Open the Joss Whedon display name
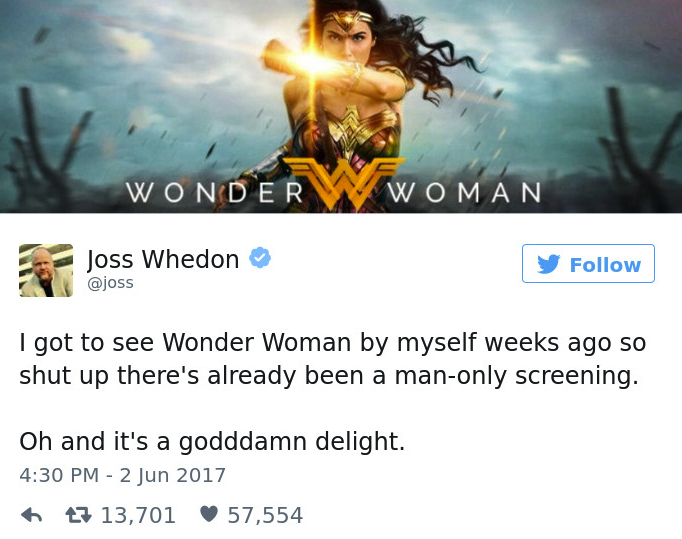This screenshot has width=682, height=539. pos(163,259)
